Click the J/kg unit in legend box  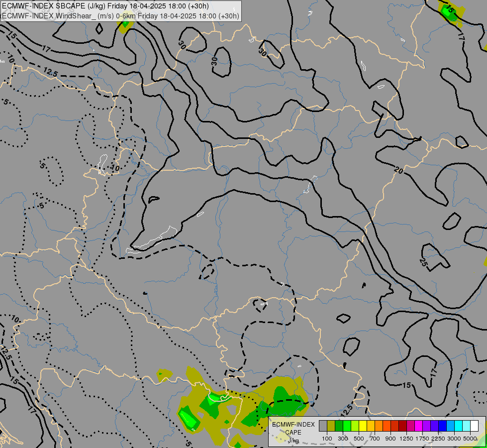click(x=293, y=441)
